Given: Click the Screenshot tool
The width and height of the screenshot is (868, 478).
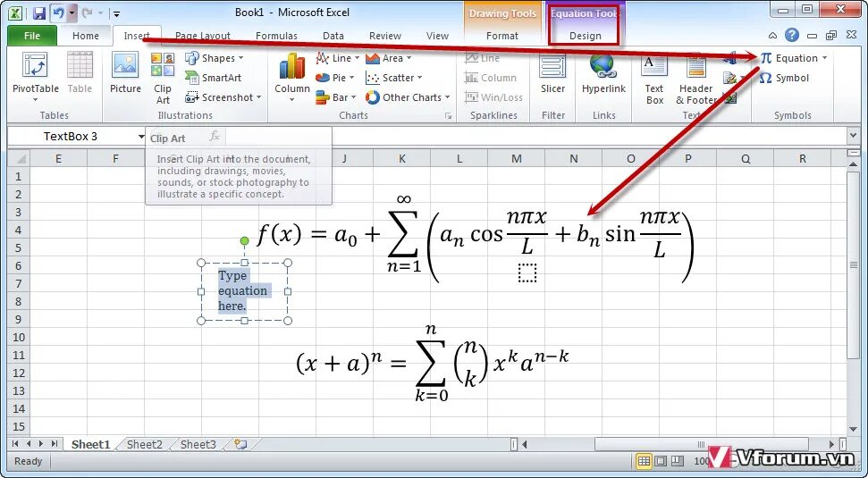Looking at the screenshot, I should click(223, 97).
